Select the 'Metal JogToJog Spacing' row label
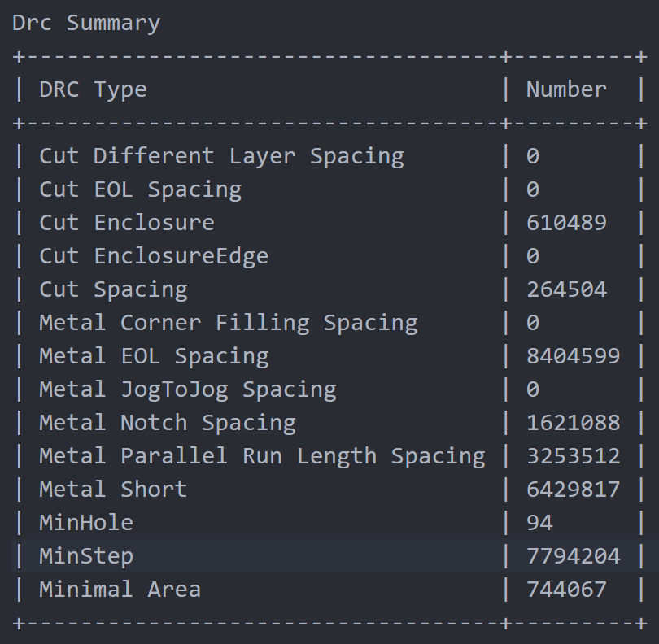The image size is (659, 644). [x=188, y=389]
